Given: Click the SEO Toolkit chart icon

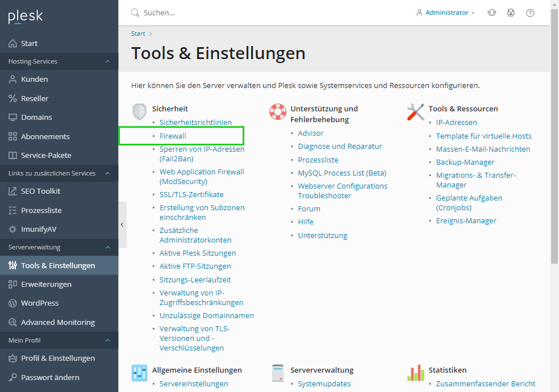Looking at the screenshot, I should pyautogui.click(x=12, y=191).
